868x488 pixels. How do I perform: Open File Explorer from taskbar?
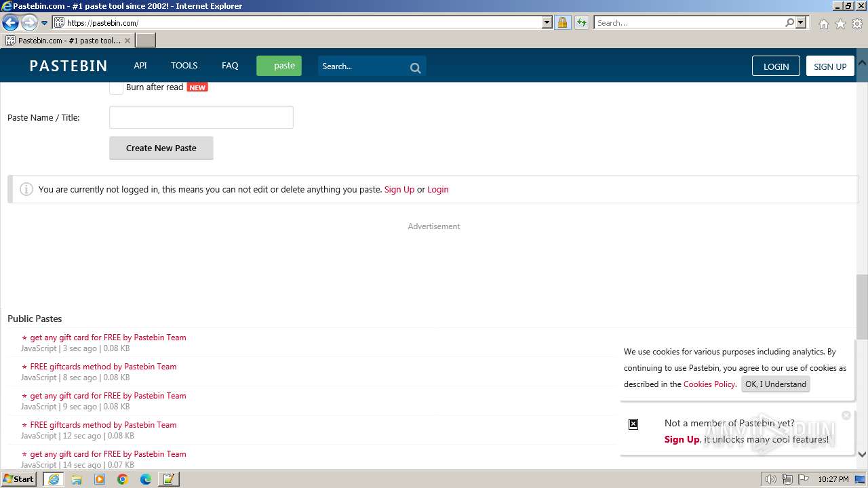point(77,479)
